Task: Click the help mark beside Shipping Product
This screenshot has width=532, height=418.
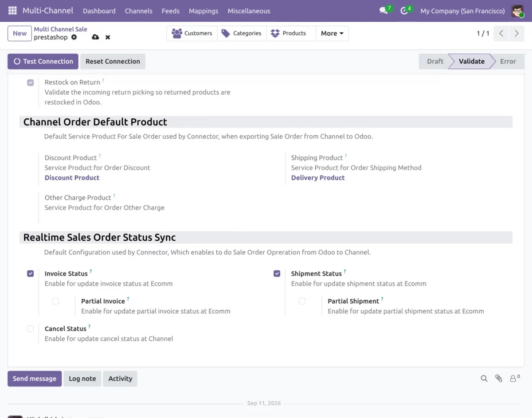Action: [346, 156]
